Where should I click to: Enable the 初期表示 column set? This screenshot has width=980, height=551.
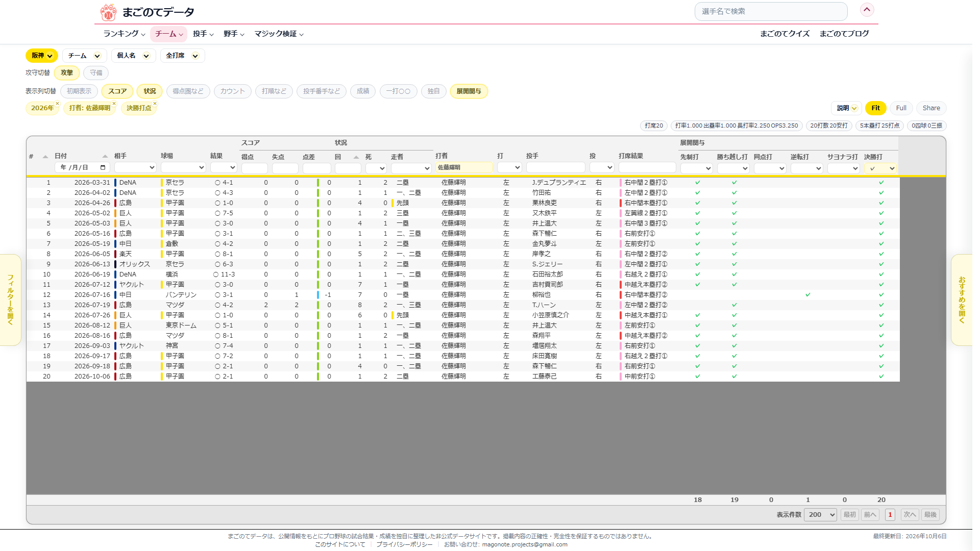click(x=79, y=91)
